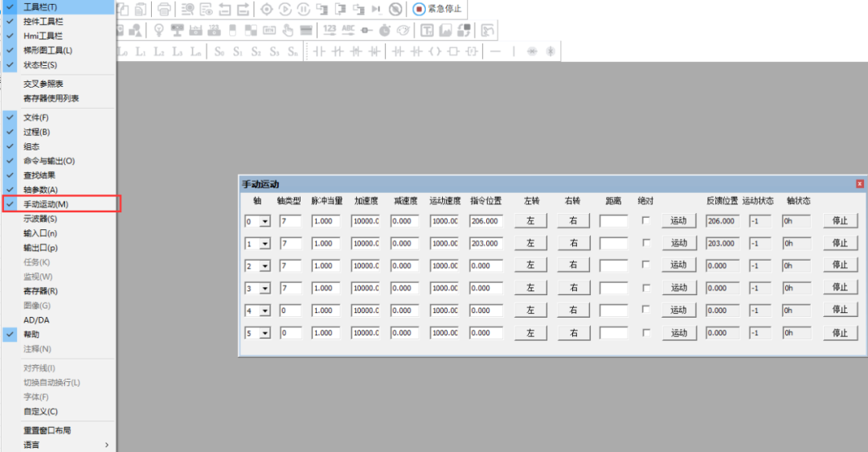Open 寄存器(R) from the menu
Viewport: 868px width, 452px height.
(x=59, y=291)
